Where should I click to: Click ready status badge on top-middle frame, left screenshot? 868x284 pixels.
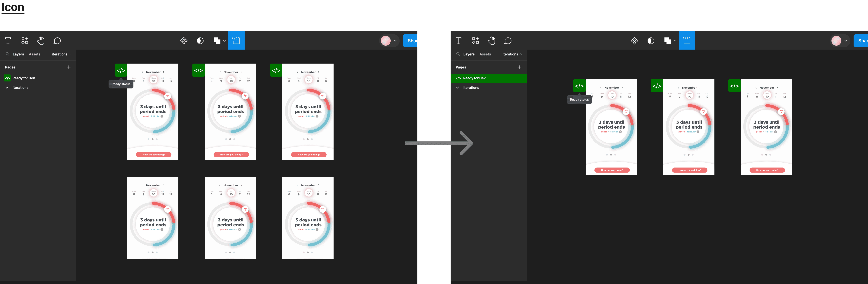coord(198,70)
